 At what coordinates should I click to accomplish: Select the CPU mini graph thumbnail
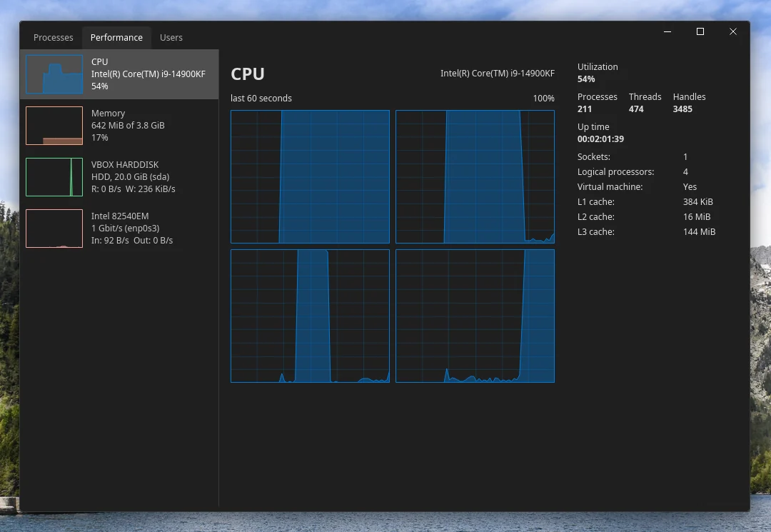pos(54,74)
